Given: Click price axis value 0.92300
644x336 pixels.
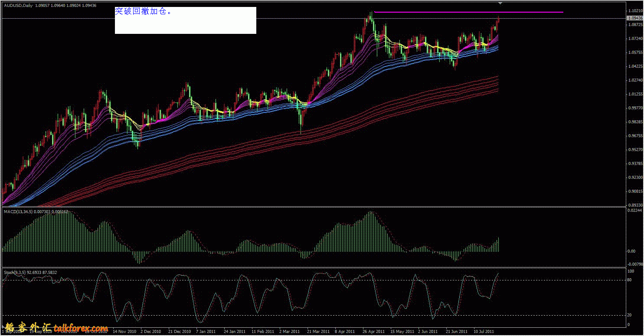Looking at the screenshot, I should [635, 178].
